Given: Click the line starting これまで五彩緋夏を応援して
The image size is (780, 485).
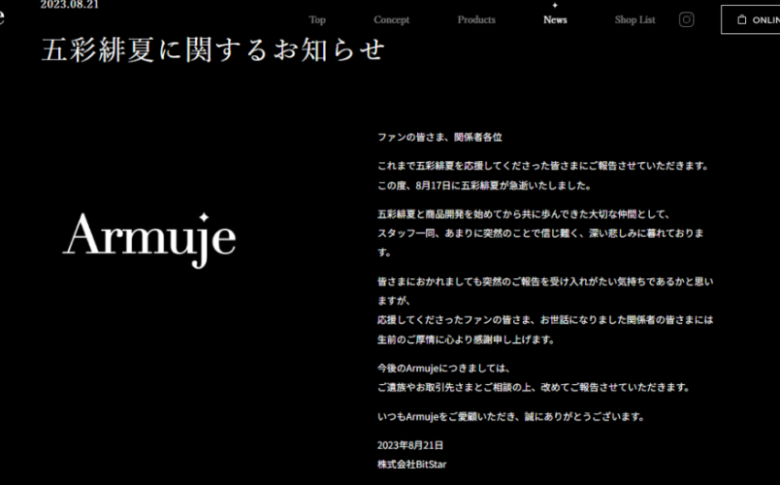Looking at the screenshot, I should tap(543, 166).
